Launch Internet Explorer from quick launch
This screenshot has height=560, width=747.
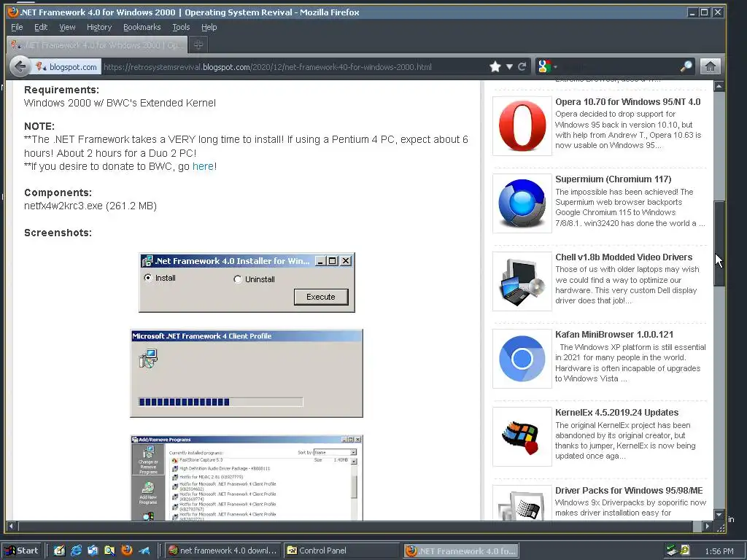coord(76,551)
